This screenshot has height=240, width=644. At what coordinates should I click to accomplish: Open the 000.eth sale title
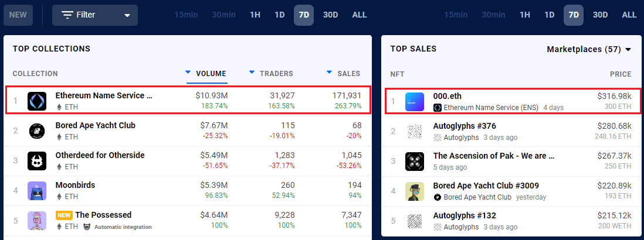(x=448, y=96)
